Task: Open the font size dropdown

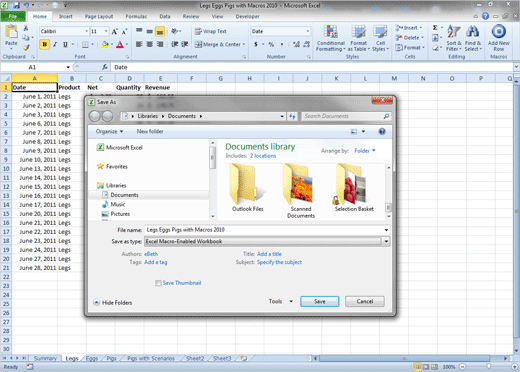Action: [106, 31]
